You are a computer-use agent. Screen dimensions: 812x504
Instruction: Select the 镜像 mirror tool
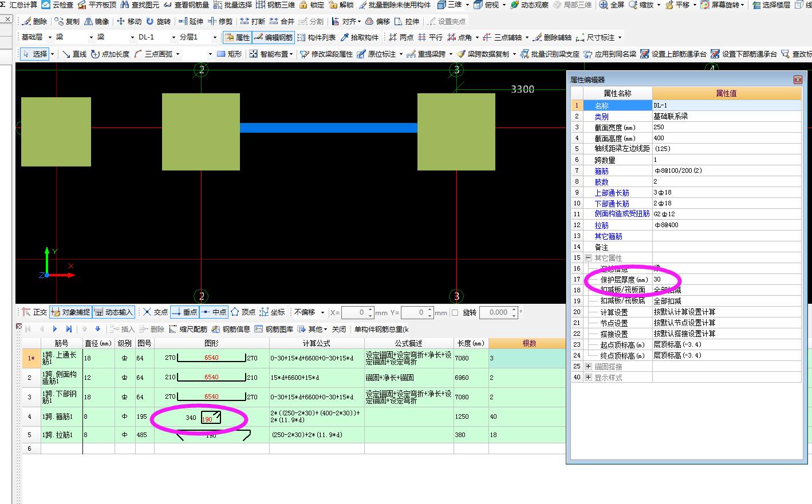pos(96,21)
